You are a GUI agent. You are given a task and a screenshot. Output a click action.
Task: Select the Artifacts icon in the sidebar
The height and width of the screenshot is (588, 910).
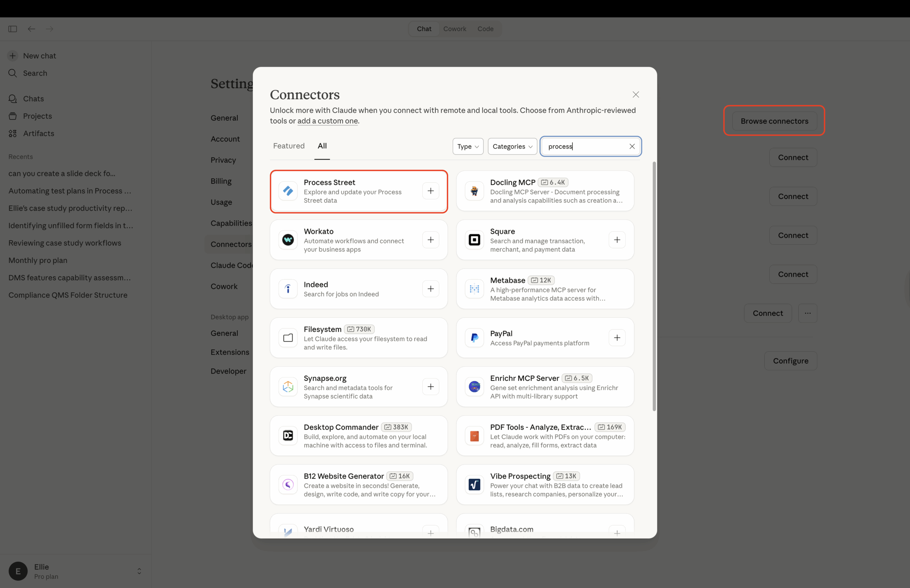tap(12, 133)
